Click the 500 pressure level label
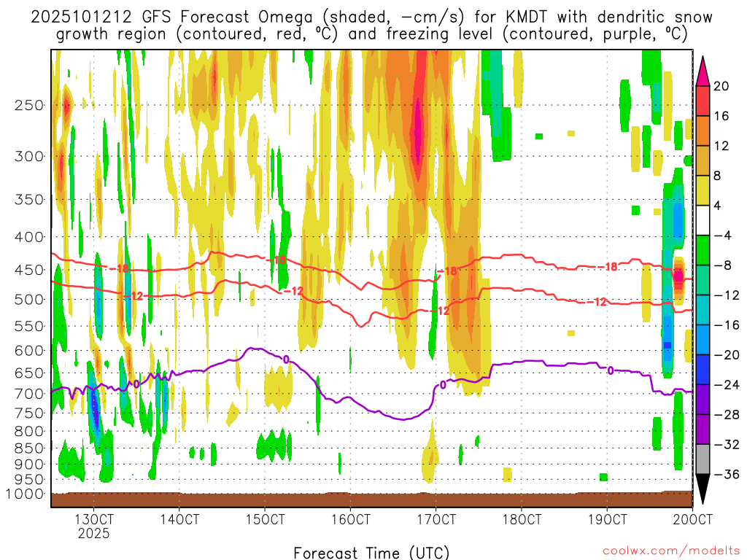Image resolution: width=747 pixels, height=560 pixels. pos(29,300)
